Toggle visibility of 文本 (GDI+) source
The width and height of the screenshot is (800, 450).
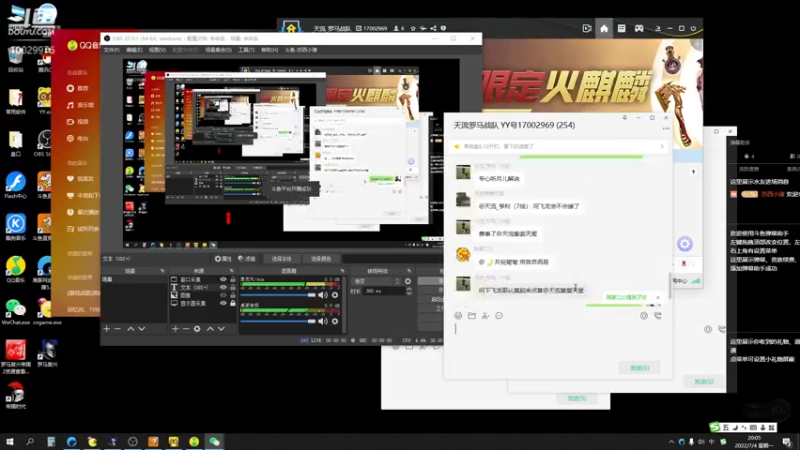click(223, 287)
